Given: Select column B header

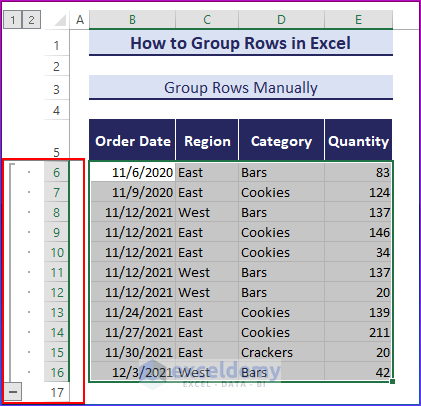Looking at the screenshot, I should click(x=132, y=20).
